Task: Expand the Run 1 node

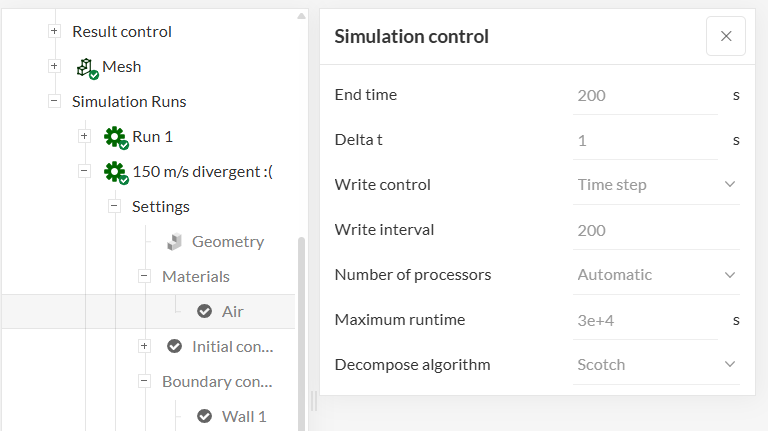Action: [84, 137]
